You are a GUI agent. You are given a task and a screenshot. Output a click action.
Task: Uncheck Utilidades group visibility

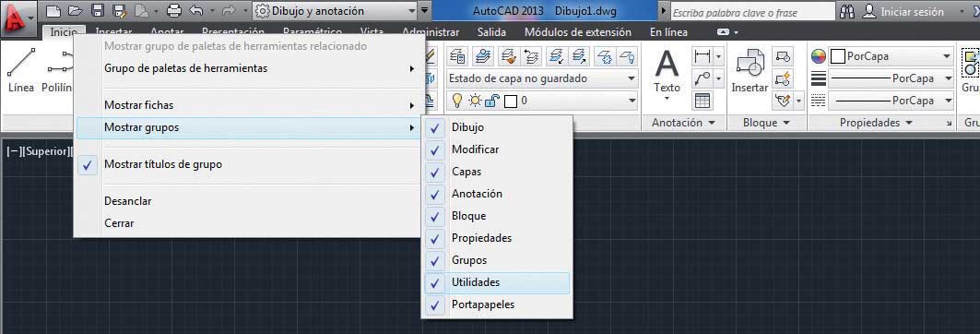coord(496,282)
